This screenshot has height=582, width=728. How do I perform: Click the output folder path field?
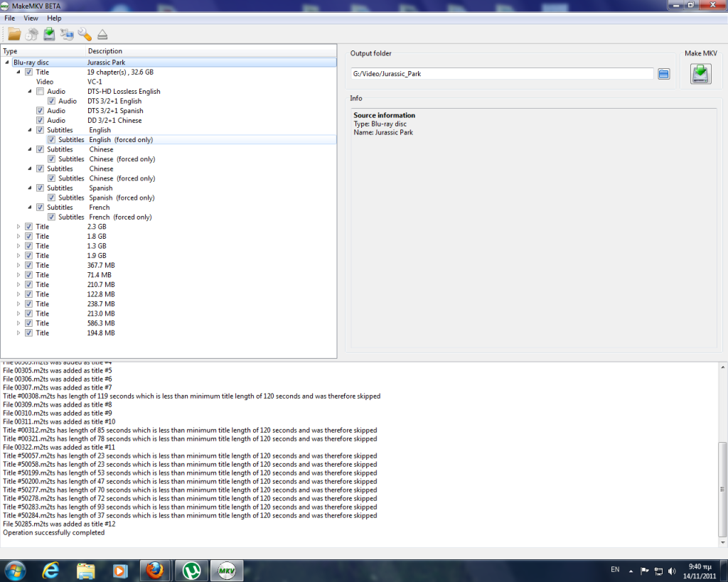tap(501, 74)
